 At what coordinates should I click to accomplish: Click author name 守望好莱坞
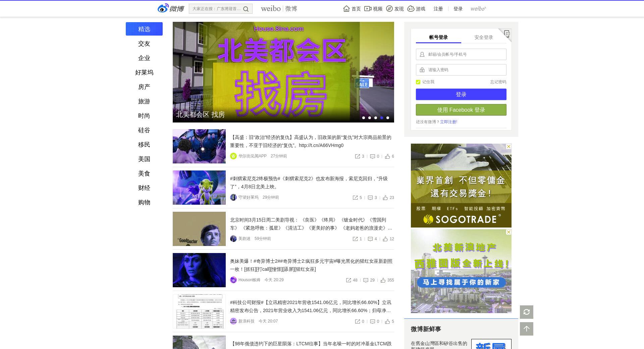click(x=248, y=197)
